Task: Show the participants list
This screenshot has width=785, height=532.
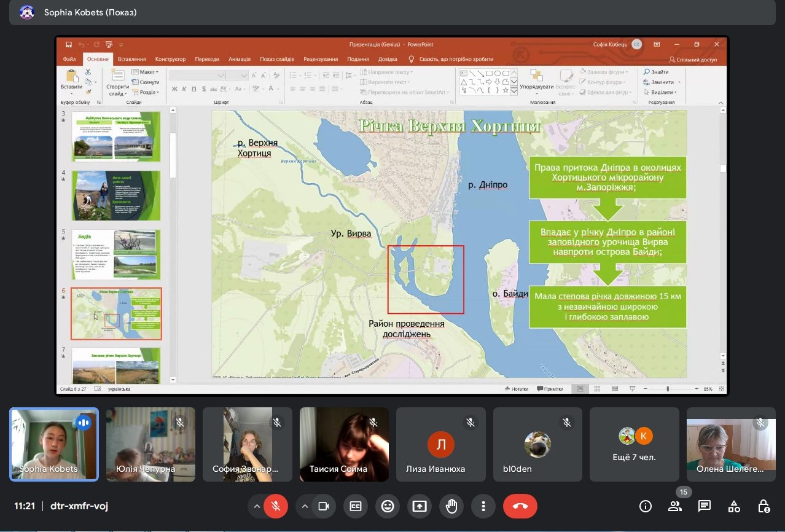Action: tap(674, 506)
